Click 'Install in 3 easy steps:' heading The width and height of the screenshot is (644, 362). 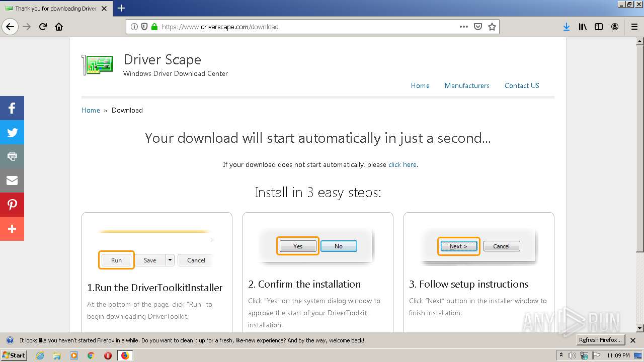click(x=318, y=193)
